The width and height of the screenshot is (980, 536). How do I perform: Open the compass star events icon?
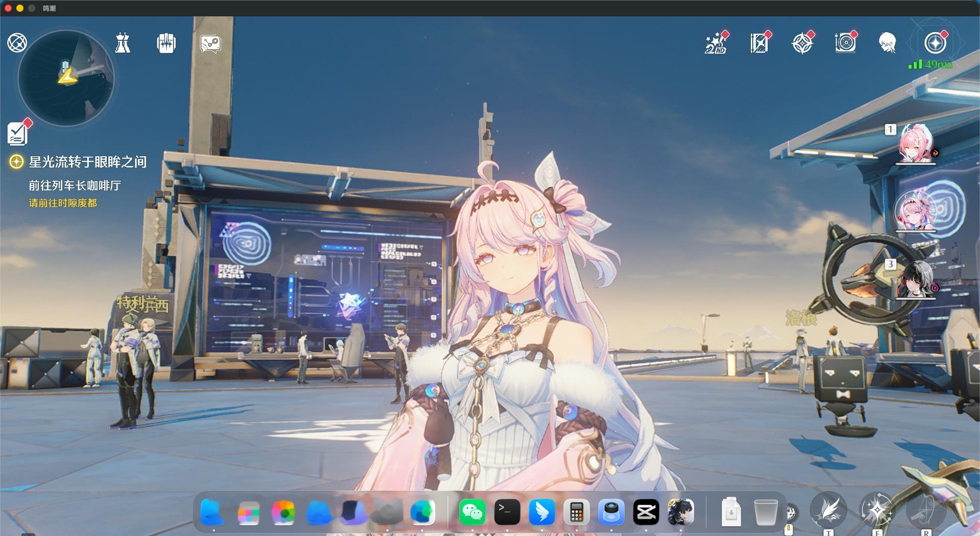tap(802, 43)
